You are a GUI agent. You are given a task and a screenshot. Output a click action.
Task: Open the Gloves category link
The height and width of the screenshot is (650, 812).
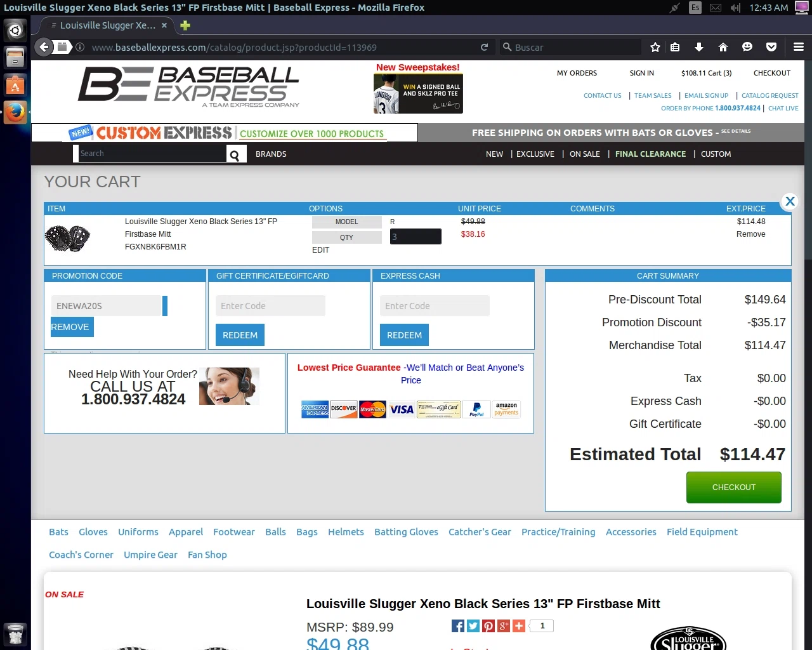click(x=93, y=532)
